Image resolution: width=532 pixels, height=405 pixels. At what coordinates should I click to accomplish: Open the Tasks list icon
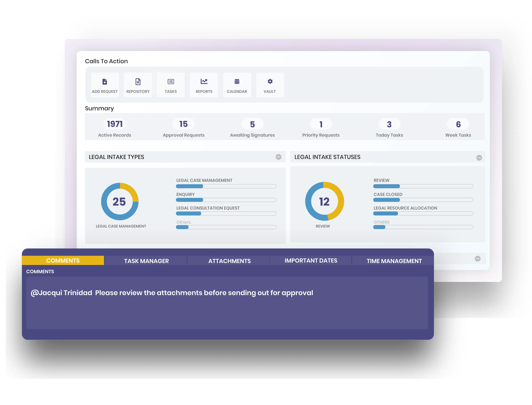tap(171, 82)
